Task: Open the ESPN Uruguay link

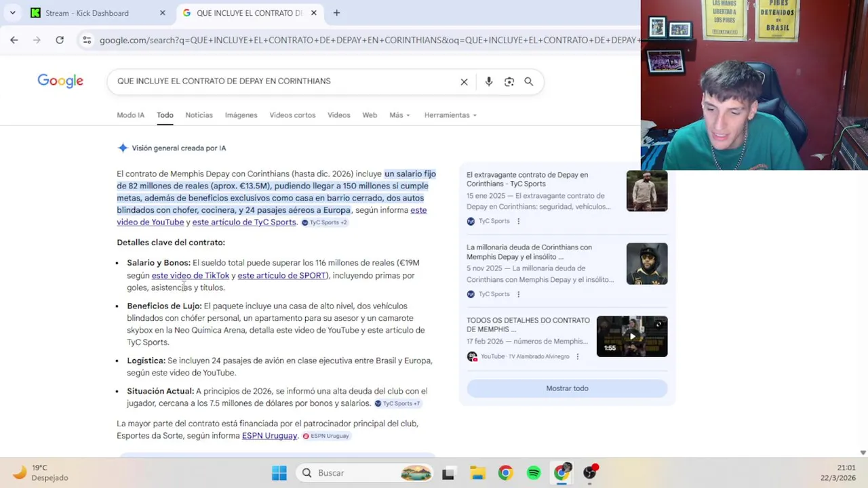Action: pyautogui.click(x=269, y=436)
